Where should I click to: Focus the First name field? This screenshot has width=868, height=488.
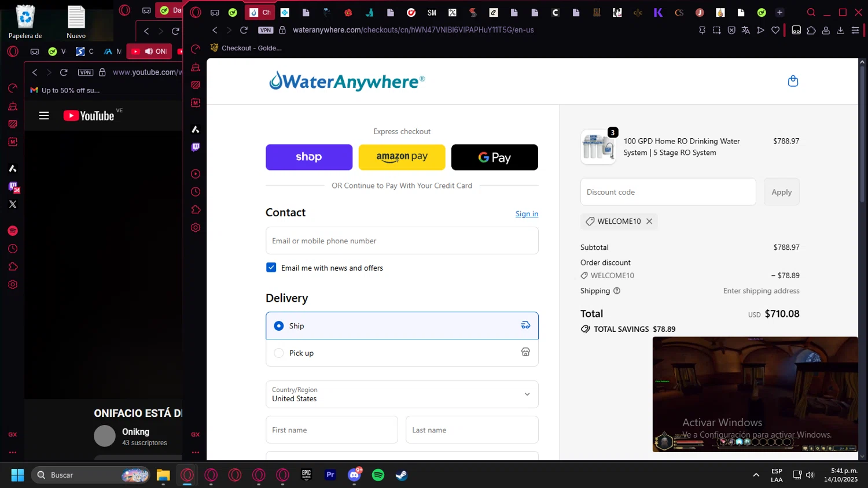(x=332, y=430)
